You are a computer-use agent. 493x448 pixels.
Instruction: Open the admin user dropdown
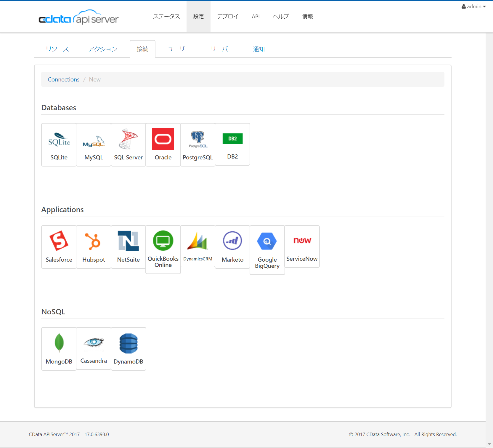coord(473,7)
